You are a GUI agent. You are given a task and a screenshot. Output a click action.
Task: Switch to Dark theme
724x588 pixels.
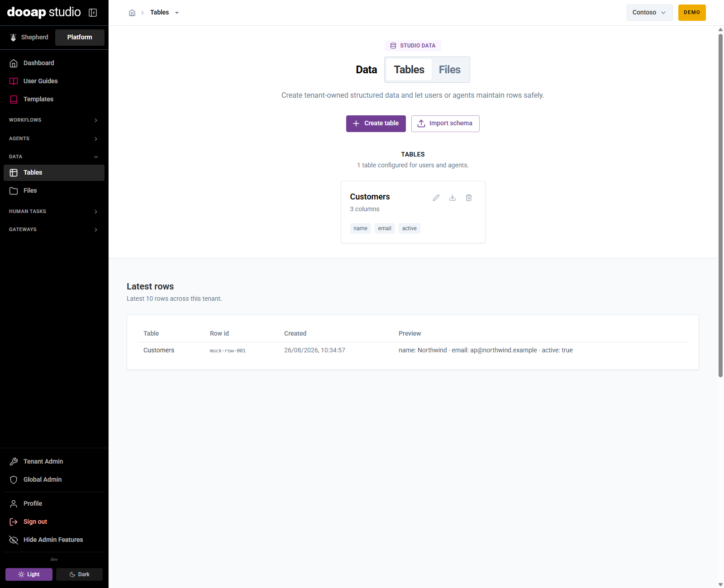pyautogui.click(x=79, y=574)
